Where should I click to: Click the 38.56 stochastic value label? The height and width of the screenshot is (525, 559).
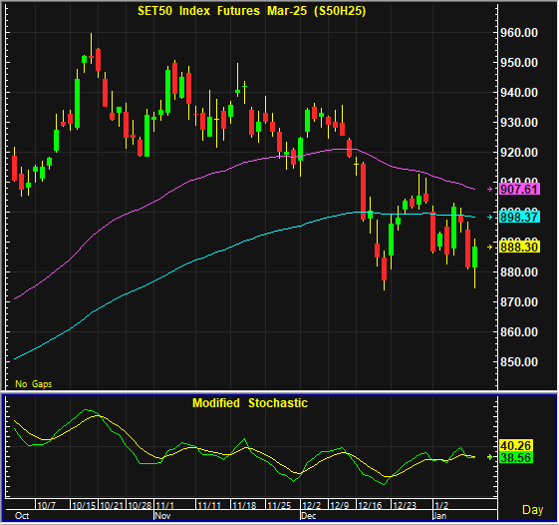(x=516, y=457)
